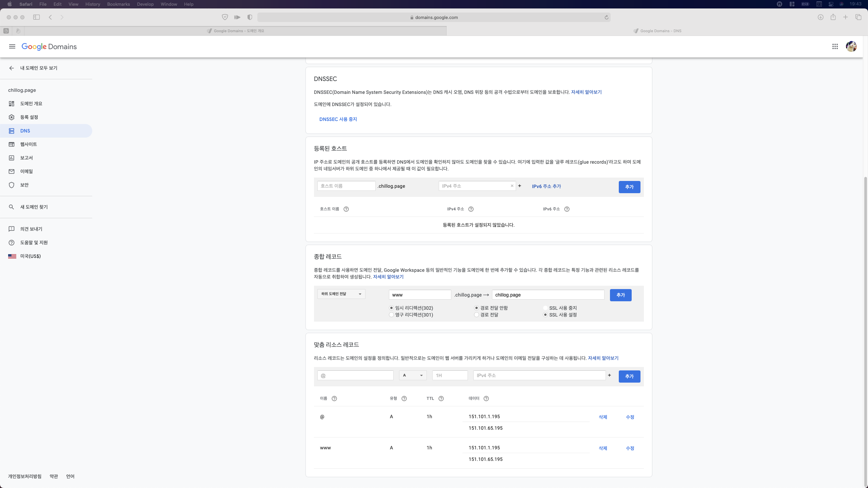The image size is (868, 488).
Task: Click 삭제 for the www record
Action: [x=603, y=448]
